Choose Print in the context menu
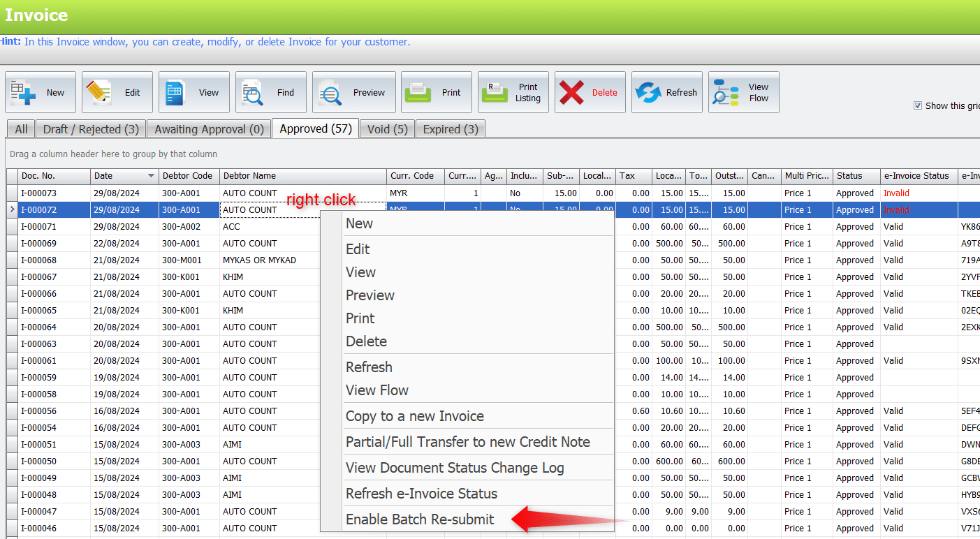980x539 pixels. (467, 318)
